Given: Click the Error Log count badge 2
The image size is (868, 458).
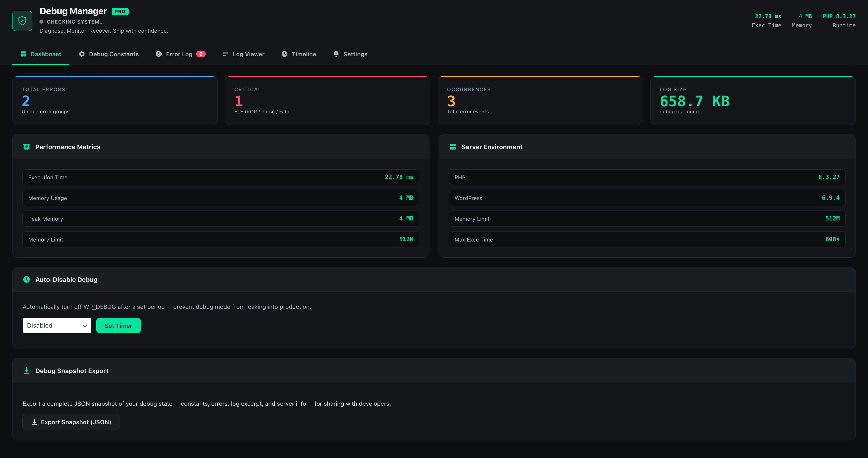Looking at the screenshot, I should (201, 54).
